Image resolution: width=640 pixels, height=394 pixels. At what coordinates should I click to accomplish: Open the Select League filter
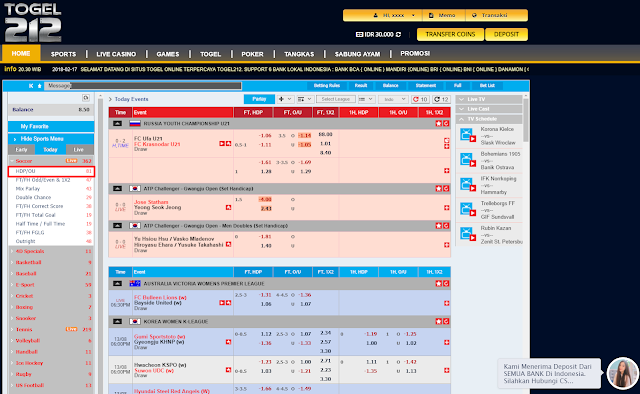tap(336, 99)
